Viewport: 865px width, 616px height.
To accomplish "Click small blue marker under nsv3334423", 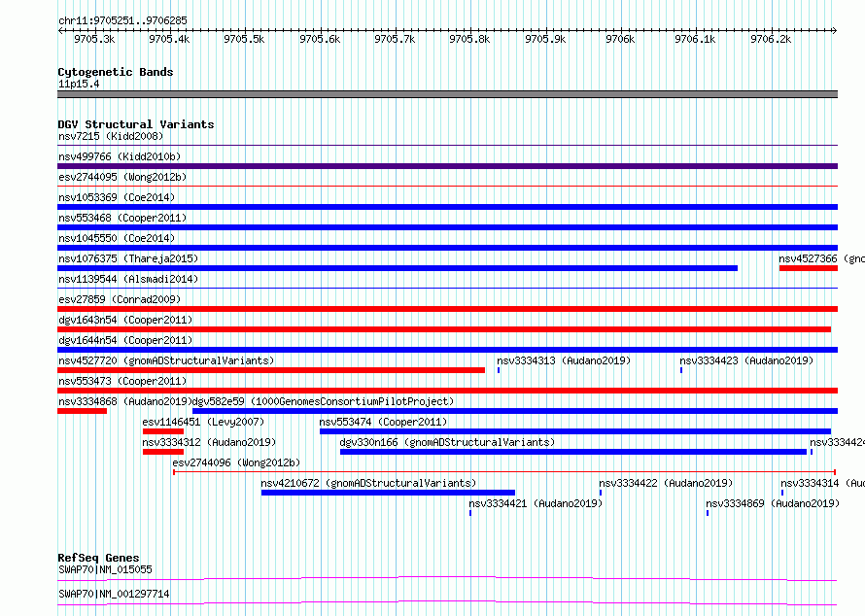I will tap(681, 370).
